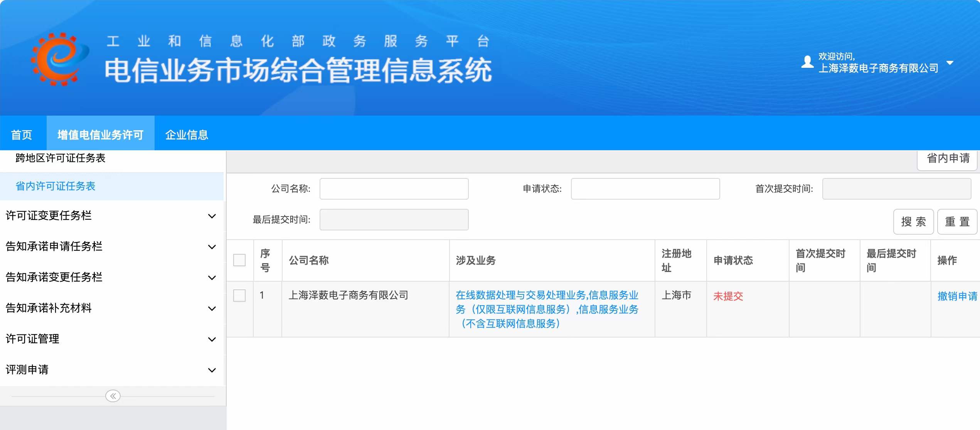Select all rows via header checkbox
The height and width of the screenshot is (430, 980).
click(239, 260)
